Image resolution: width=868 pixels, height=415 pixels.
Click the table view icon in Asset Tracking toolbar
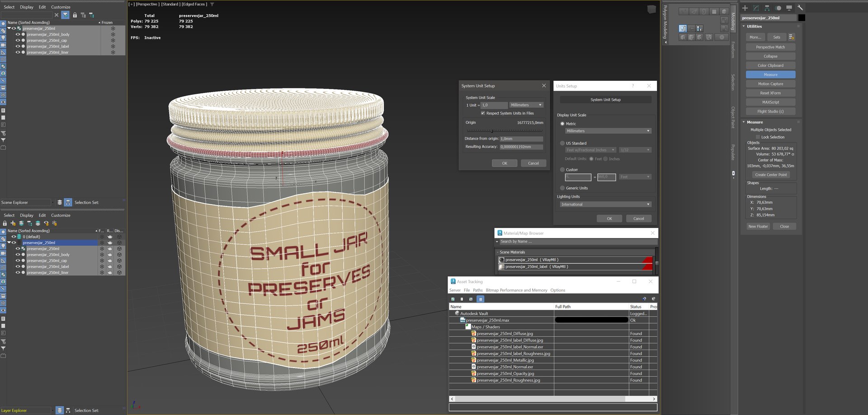pos(481,299)
